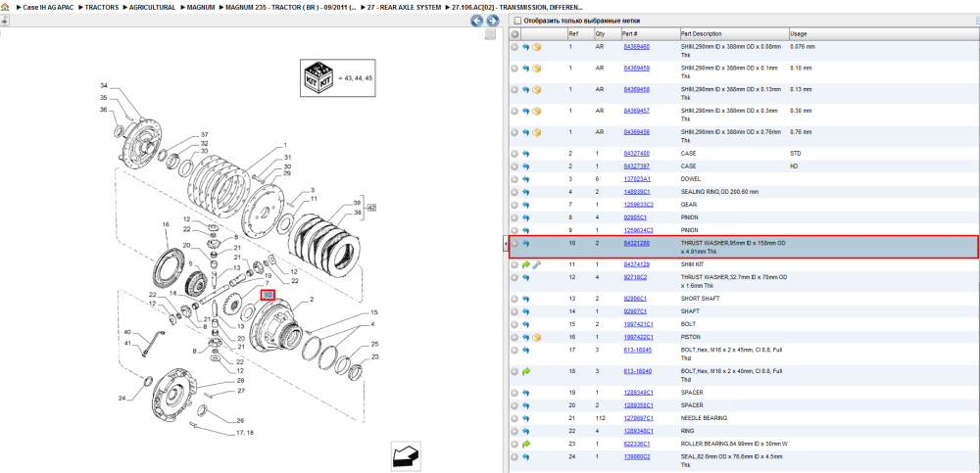The image size is (980, 473).
Task: Open part number link 84327397
Action: tap(636, 166)
